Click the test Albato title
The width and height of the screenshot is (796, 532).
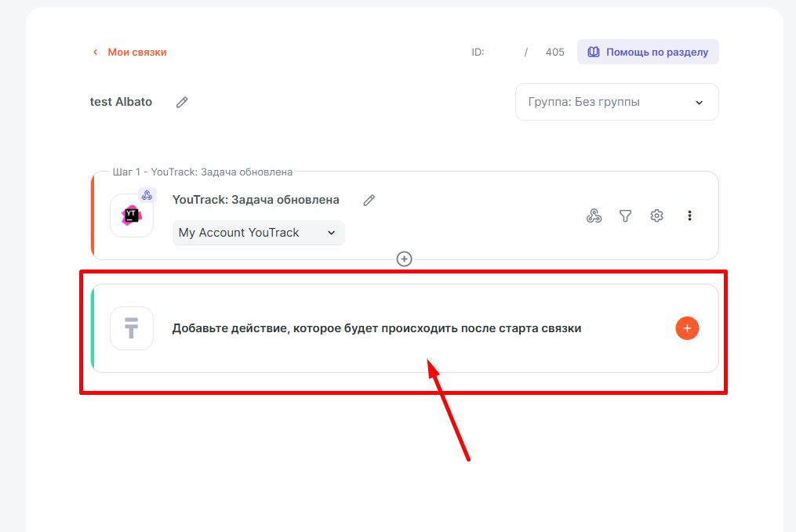121,102
